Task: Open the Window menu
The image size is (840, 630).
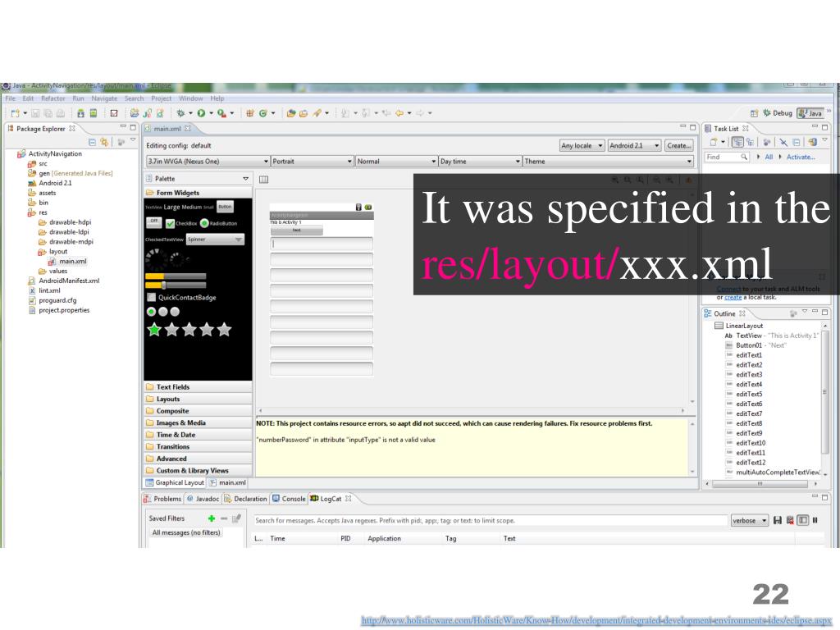Action: tap(190, 98)
